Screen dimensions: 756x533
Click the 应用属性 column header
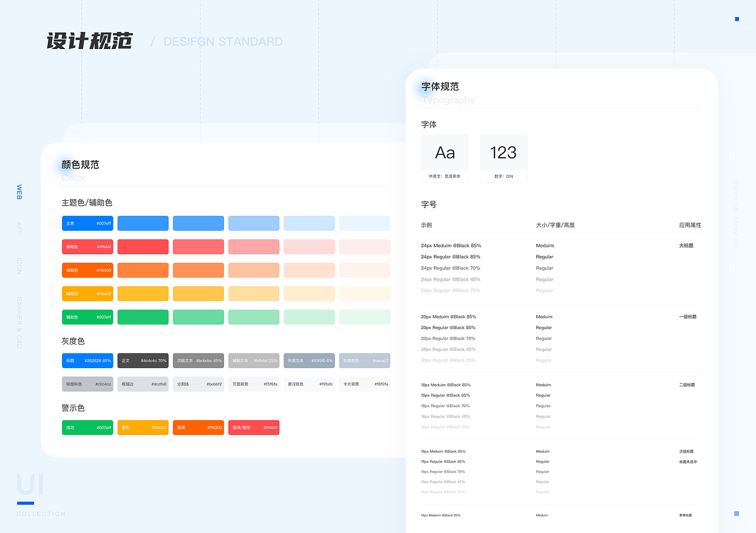pos(690,225)
